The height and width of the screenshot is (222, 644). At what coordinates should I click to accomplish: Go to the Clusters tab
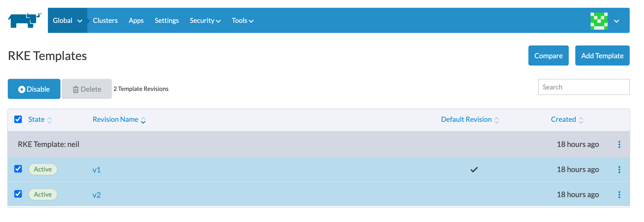point(105,21)
